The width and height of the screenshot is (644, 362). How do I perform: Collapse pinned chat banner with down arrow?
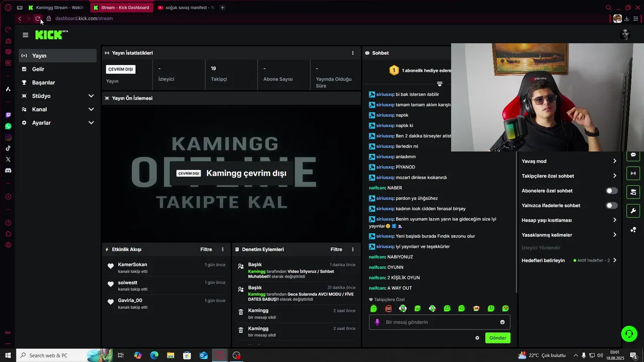pos(439,84)
